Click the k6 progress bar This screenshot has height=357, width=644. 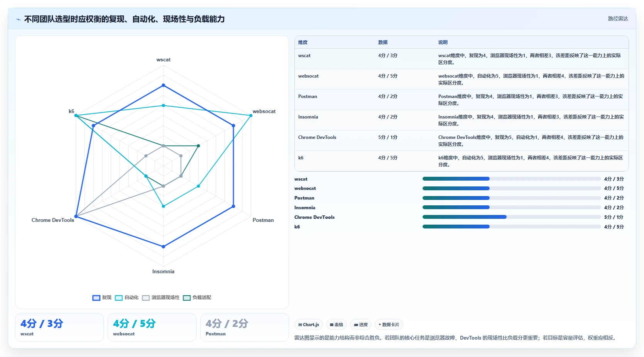point(512,227)
